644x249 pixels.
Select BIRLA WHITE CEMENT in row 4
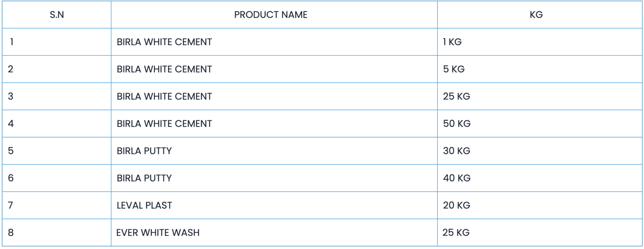164,123
